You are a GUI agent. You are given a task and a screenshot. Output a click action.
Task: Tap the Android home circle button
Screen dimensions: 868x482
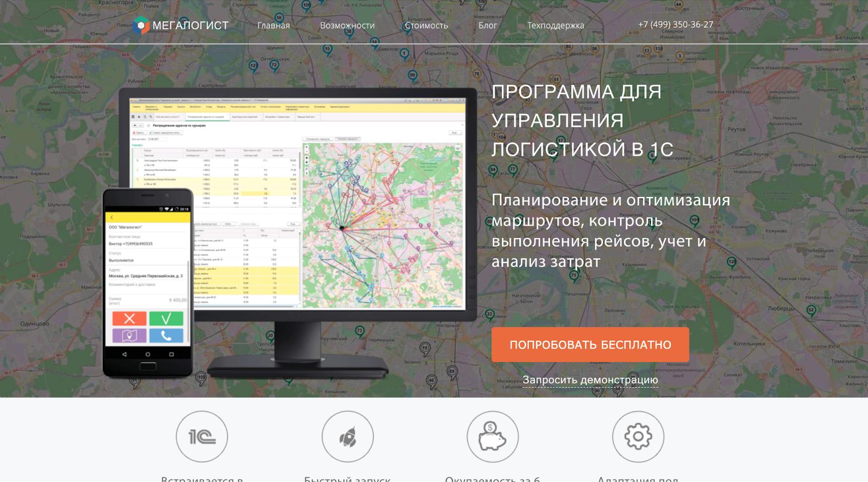(x=148, y=354)
